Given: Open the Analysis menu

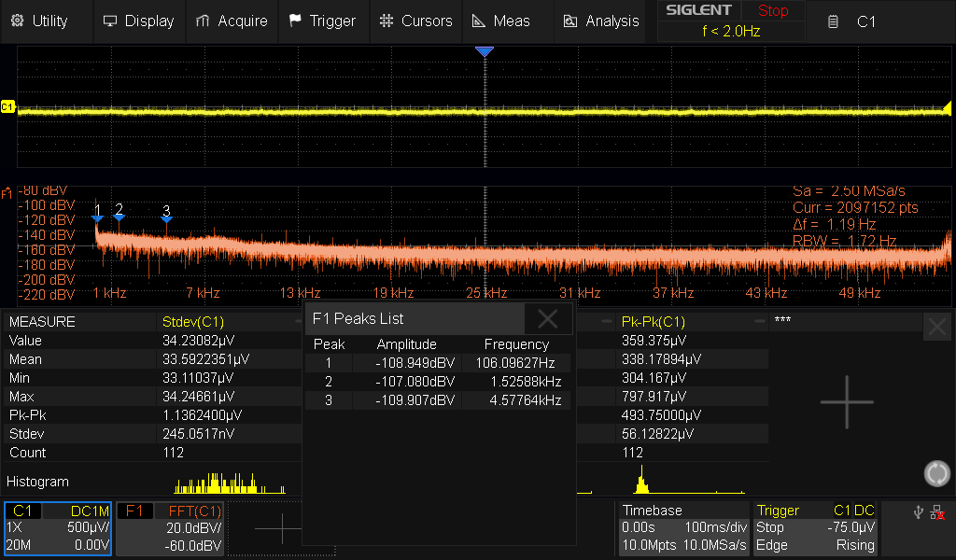Looking at the screenshot, I should pyautogui.click(x=602, y=21).
